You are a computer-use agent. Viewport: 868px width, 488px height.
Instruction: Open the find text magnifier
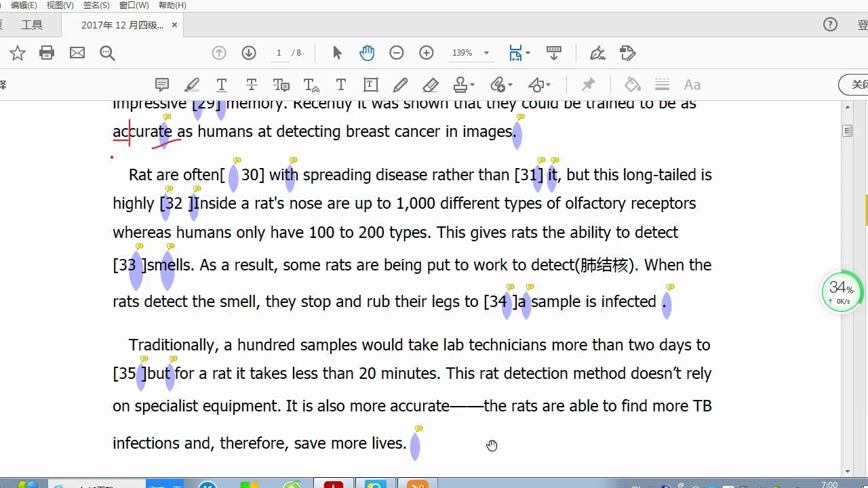point(107,53)
